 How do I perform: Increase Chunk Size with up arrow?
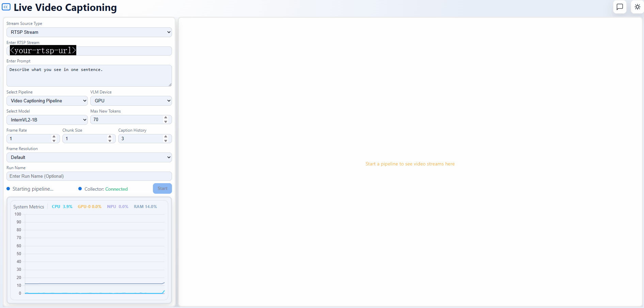110,136
